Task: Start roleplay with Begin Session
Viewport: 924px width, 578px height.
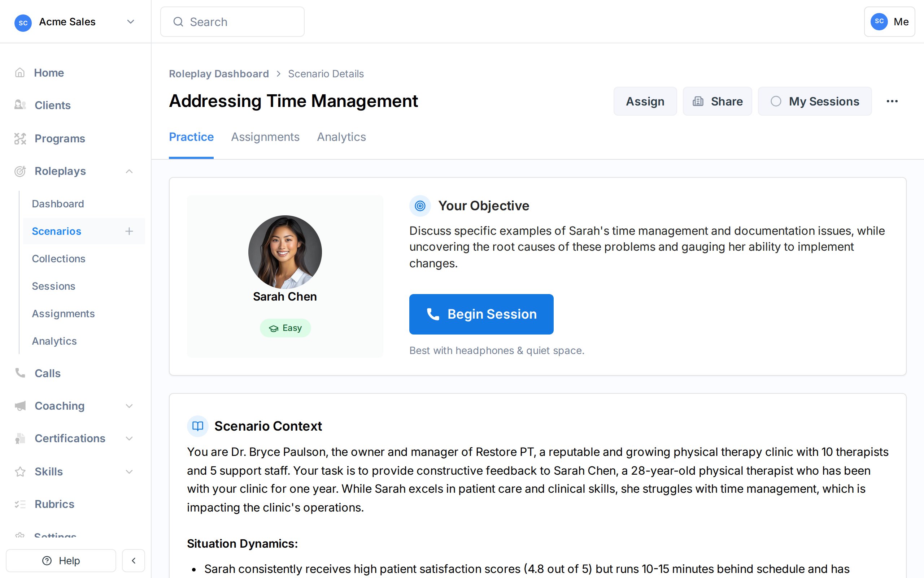Action: tap(481, 314)
